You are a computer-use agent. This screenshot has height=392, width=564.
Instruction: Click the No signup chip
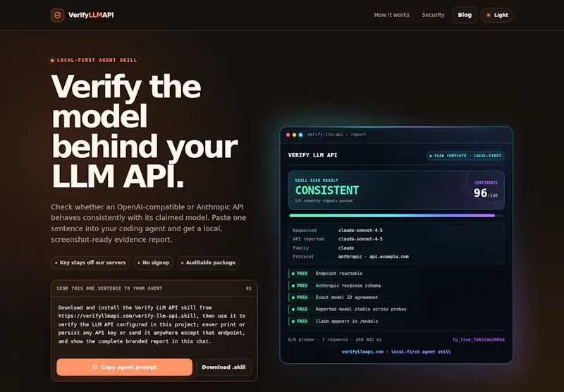point(153,263)
